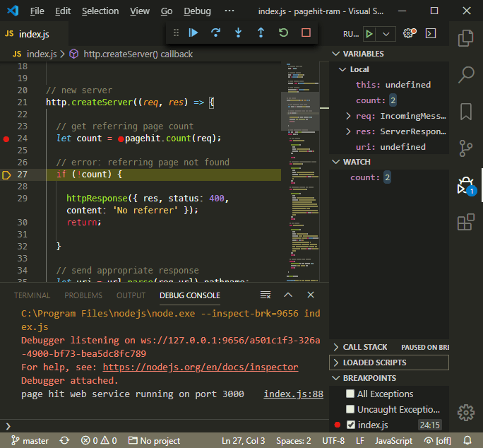Image resolution: width=483 pixels, height=448 pixels.
Task: Show more menus via the ellipsis
Action: pos(229,11)
